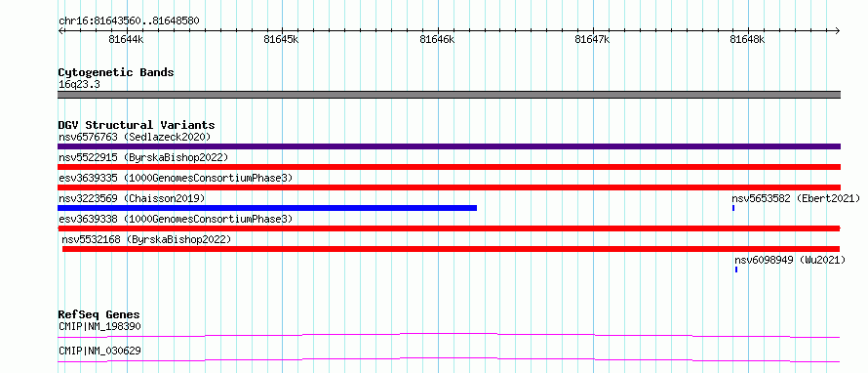This screenshot has width=868, height=373.
Task: Select the blue nsv3223569 variant bar
Action: (x=267, y=208)
